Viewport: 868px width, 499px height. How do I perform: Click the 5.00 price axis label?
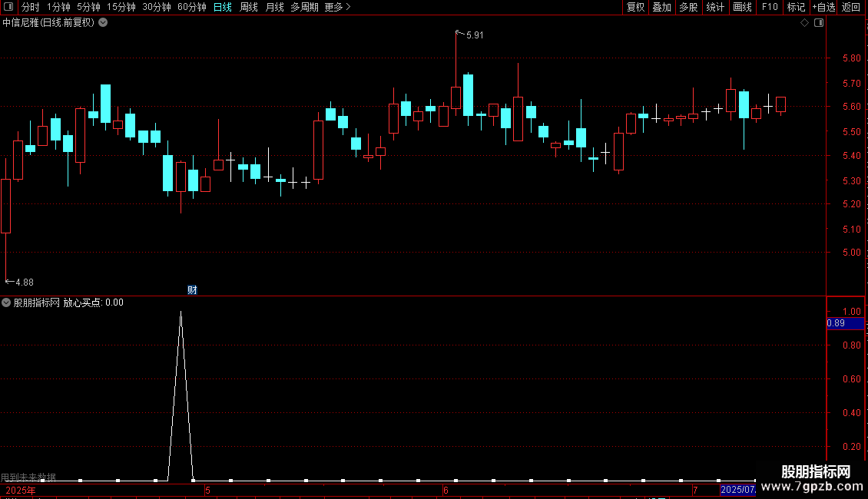point(851,253)
